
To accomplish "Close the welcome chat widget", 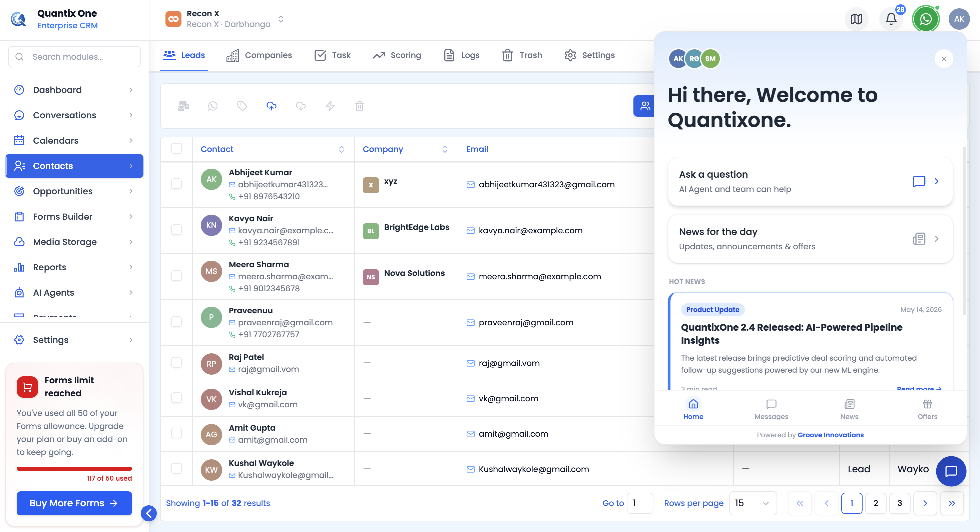I will 944,59.
